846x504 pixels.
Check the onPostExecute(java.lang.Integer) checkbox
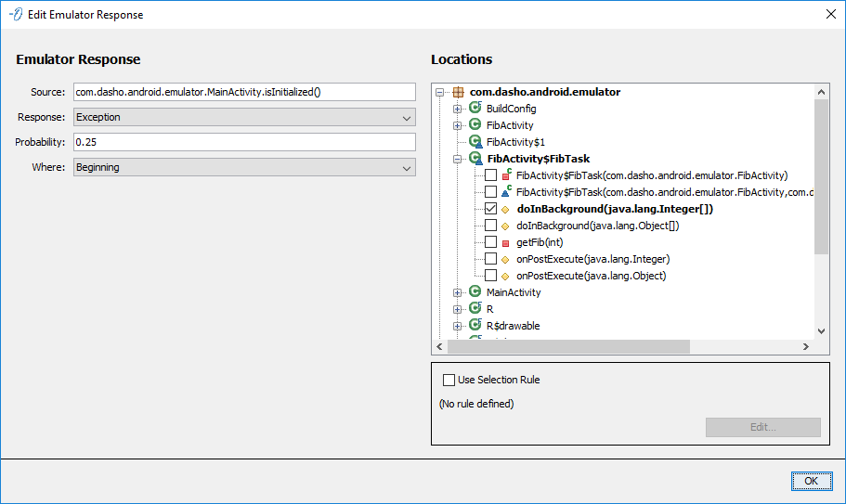(x=490, y=259)
